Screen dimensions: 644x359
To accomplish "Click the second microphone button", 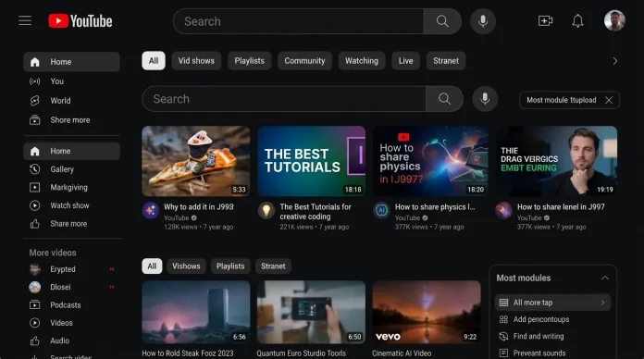I will coord(485,99).
